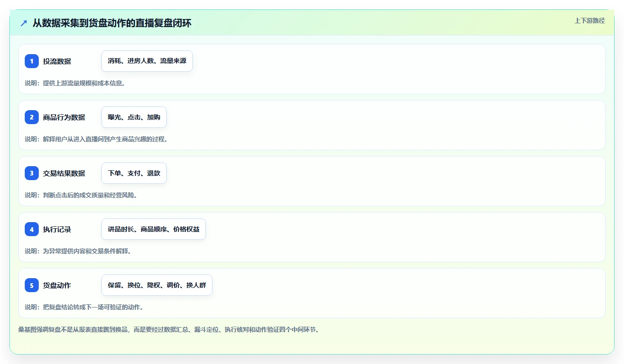This screenshot has height=364, width=624.
Task: Select the 讲品时长、商品顺序、价格权益 chip
Action: 154,229
